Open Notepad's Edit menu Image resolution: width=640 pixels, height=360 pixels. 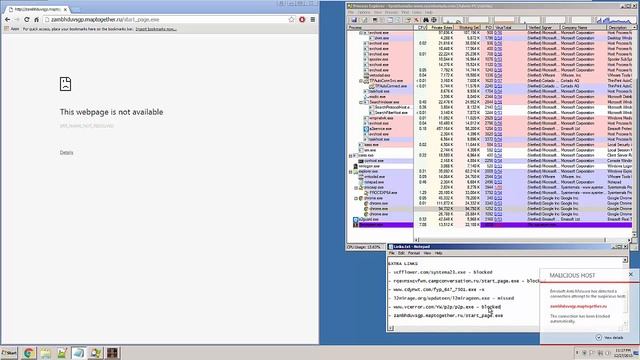point(401,253)
